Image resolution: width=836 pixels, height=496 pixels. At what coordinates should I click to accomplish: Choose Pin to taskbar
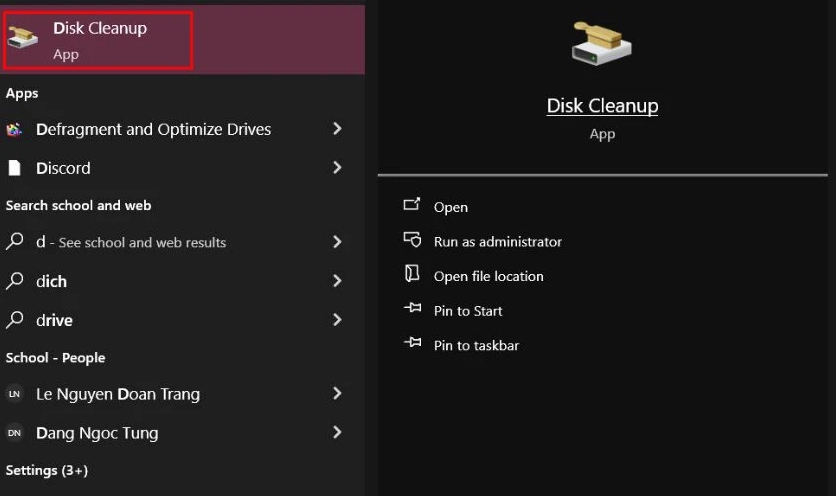tap(476, 346)
